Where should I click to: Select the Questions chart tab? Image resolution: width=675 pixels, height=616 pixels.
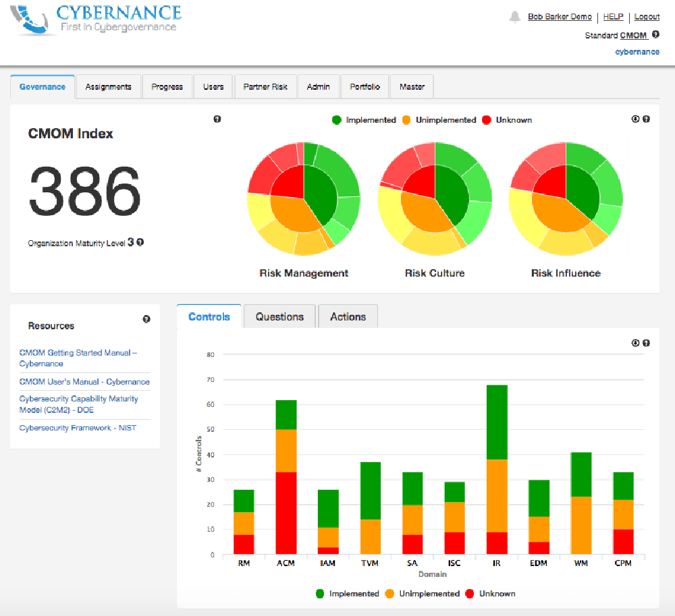pos(280,316)
